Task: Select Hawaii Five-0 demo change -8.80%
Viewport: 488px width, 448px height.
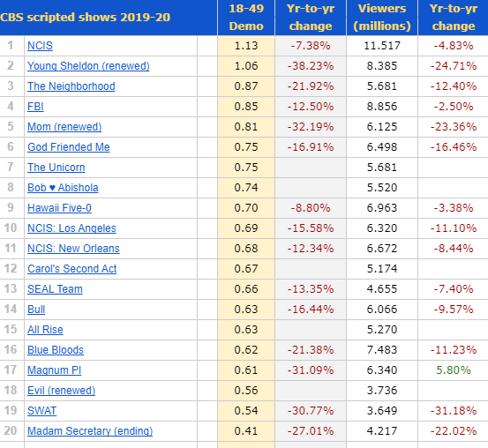Action: [311, 208]
